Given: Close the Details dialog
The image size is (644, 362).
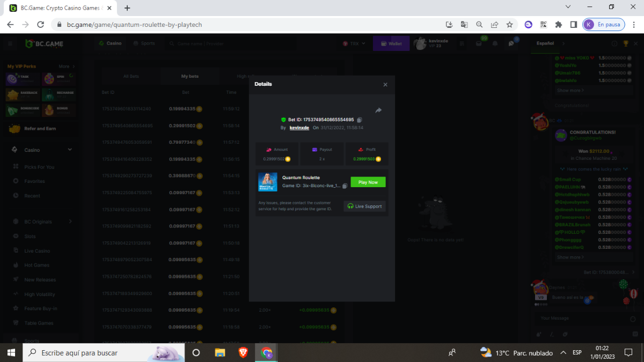Looking at the screenshot, I should click(385, 85).
